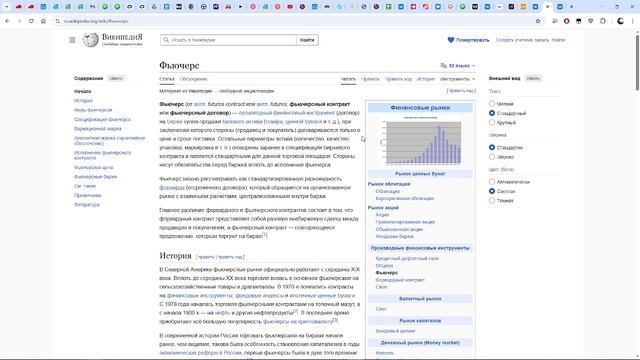This screenshot has height=360, width=640.
Task: Click the Найти search button
Action: [x=307, y=40]
